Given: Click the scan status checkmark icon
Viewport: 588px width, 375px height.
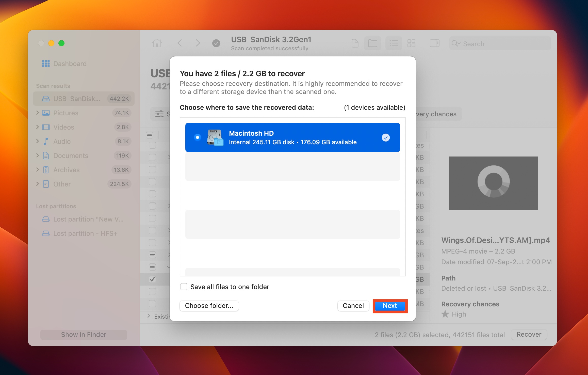Looking at the screenshot, I should 216,43.
